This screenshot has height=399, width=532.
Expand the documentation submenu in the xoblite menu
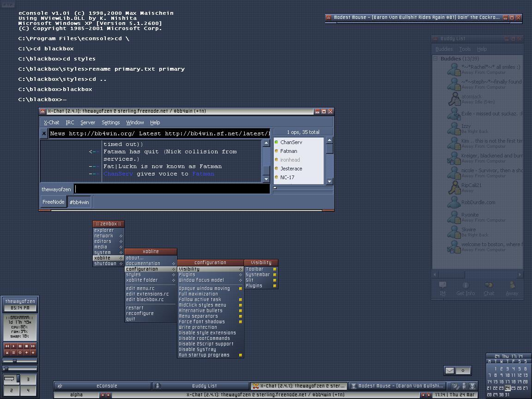point(151,264)
